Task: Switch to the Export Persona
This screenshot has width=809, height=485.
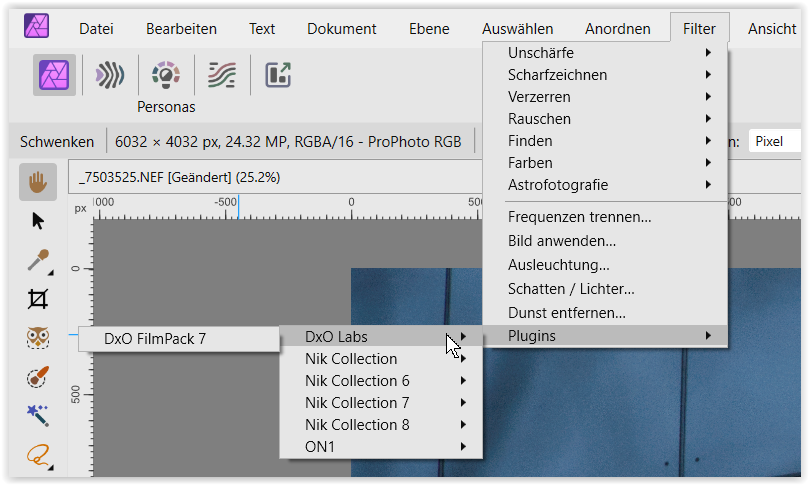Action: [x=278, y=75]
